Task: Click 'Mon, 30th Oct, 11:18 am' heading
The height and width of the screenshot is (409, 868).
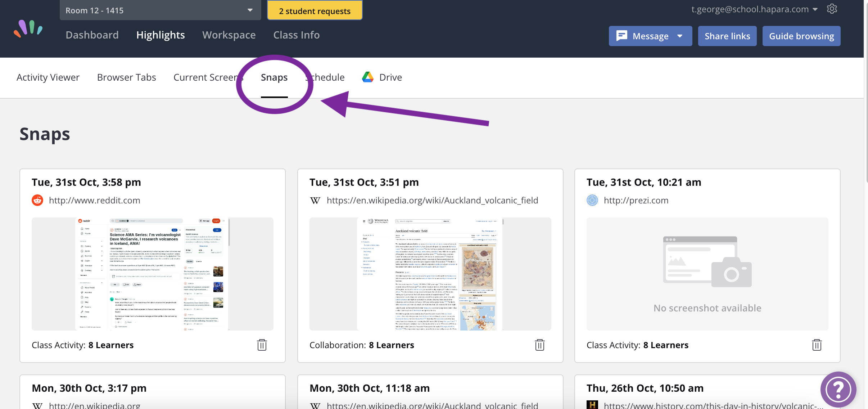Action: click(x=370, y=388)
